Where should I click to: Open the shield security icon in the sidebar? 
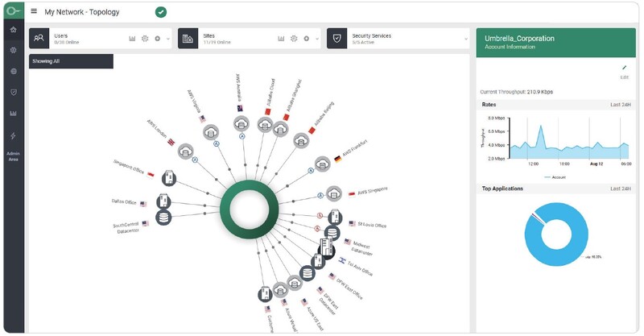click(13, 93)
